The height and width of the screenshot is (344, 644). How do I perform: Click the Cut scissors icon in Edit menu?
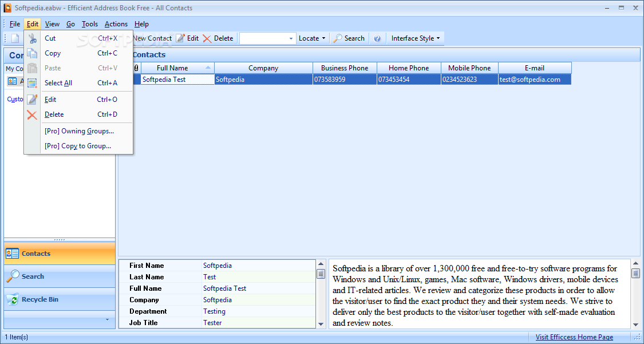pyautogui.click(x=32, y=38)
